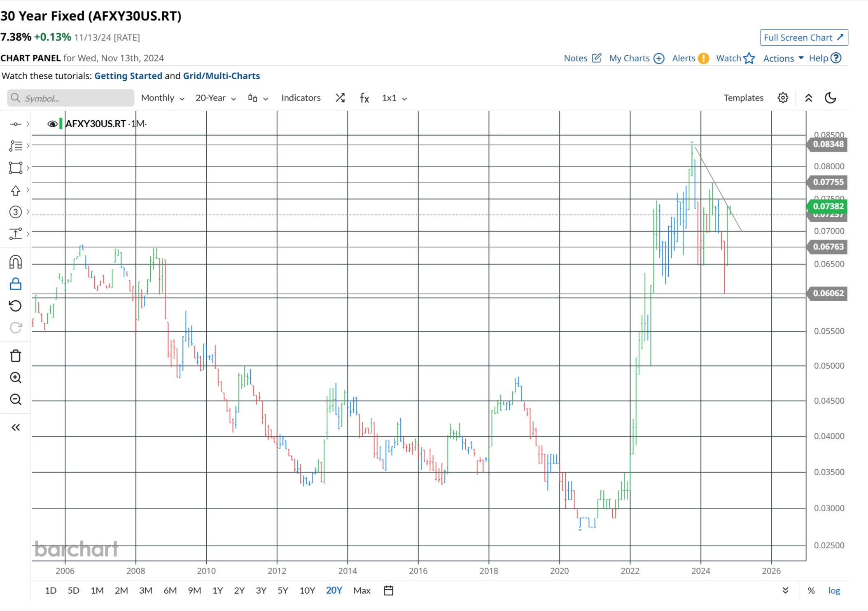Select the 5Y range tab
Image resolution: width=868 pixels, height=611 pixels.
click(282, 590)
